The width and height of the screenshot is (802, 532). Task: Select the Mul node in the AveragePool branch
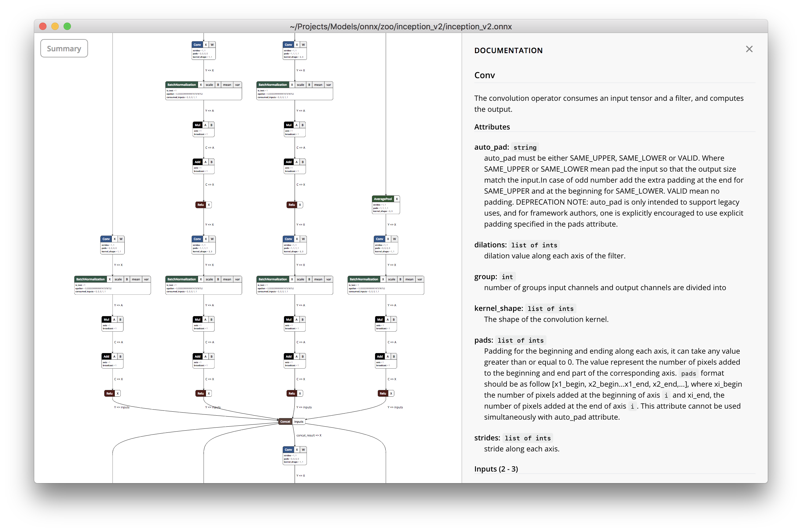380,319
